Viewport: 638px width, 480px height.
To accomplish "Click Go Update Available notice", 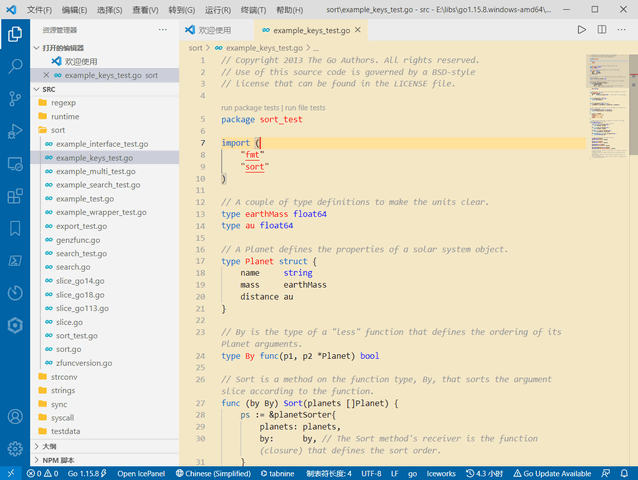I will click(x=552, y=473).
